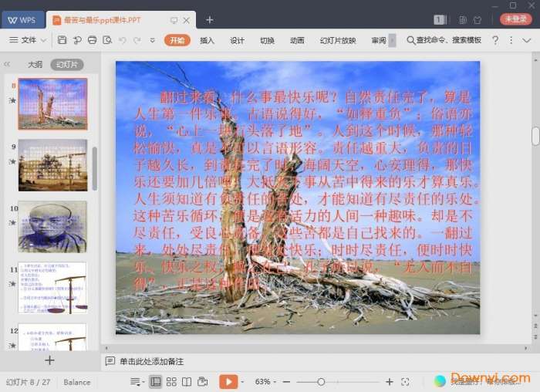Viewport: 540px width, 392px height.
Task: Click the Balance theme name in status bar
Action: click(77, 382)
